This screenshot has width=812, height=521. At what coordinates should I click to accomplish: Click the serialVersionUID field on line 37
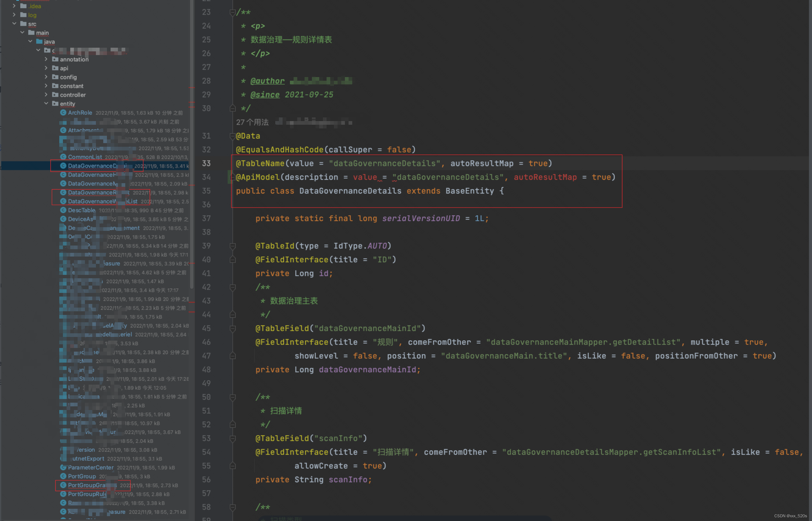point(421,219)
